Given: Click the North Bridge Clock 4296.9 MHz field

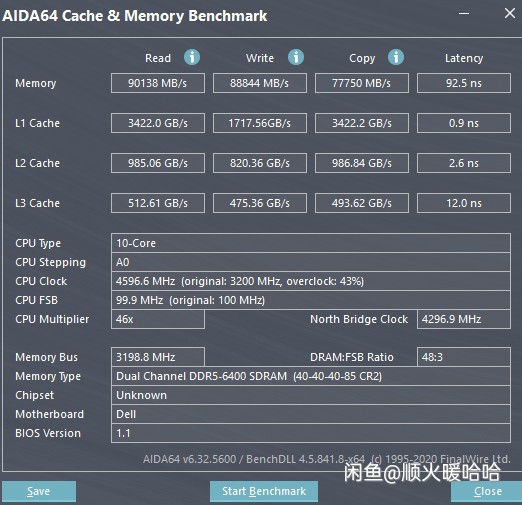Looking at the screenshot, I should (464, 319).
